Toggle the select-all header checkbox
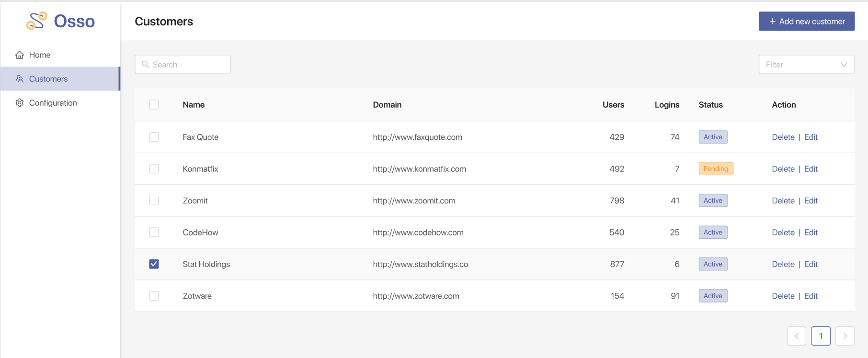The width and height of the screenshot is (868, 358). (154, 105)
